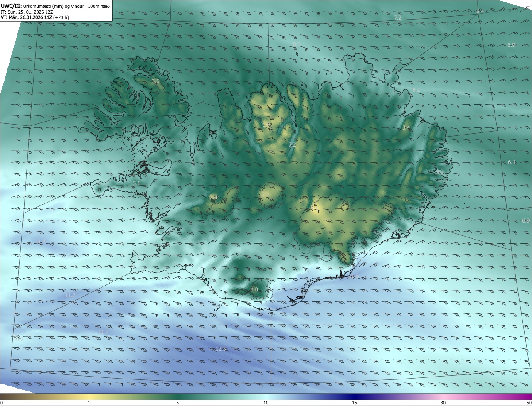This screenshot has width=532, height=406.
Task: Click the 0 tick on the colour scale
Action: [x=1, y=403]
